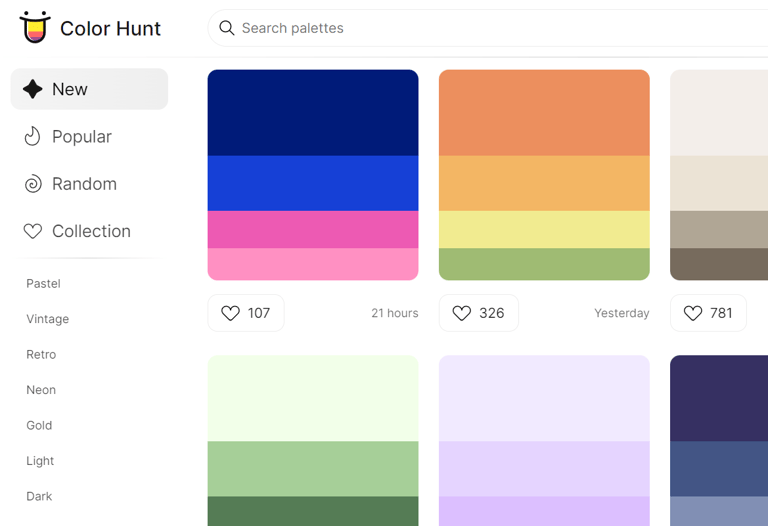The height and width of the screenshot is (526, 768).
Task: Open the Retro tag
Action: pyautogui.click(x=41, y=355)
